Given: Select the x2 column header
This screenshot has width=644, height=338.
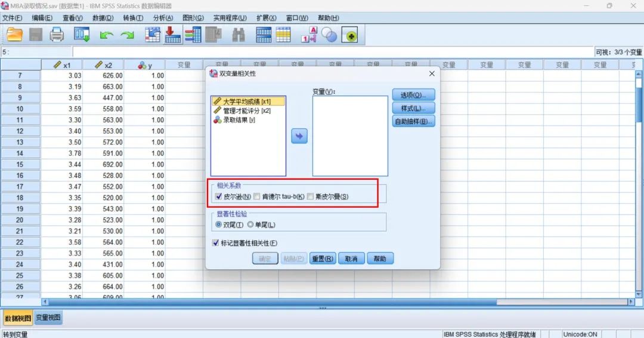Looking at the screenshot, I should pyautogui.click(x=104, y=65).
